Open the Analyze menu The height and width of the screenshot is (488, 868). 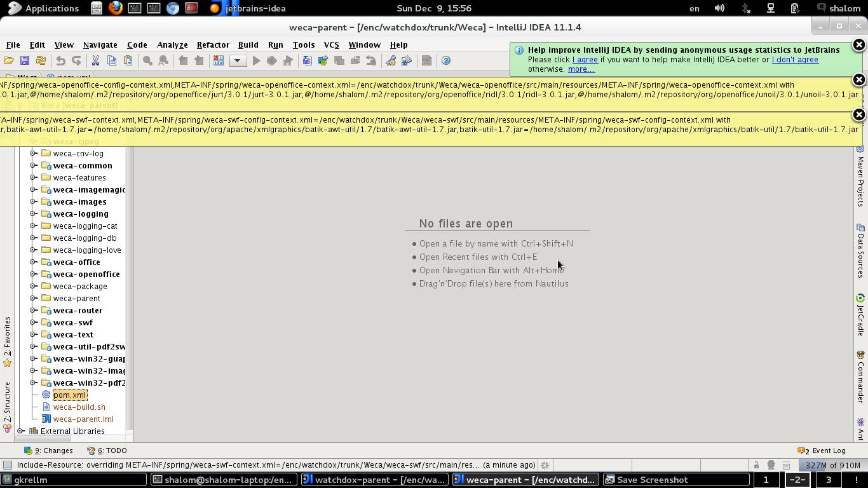click(x=172, y=44)
